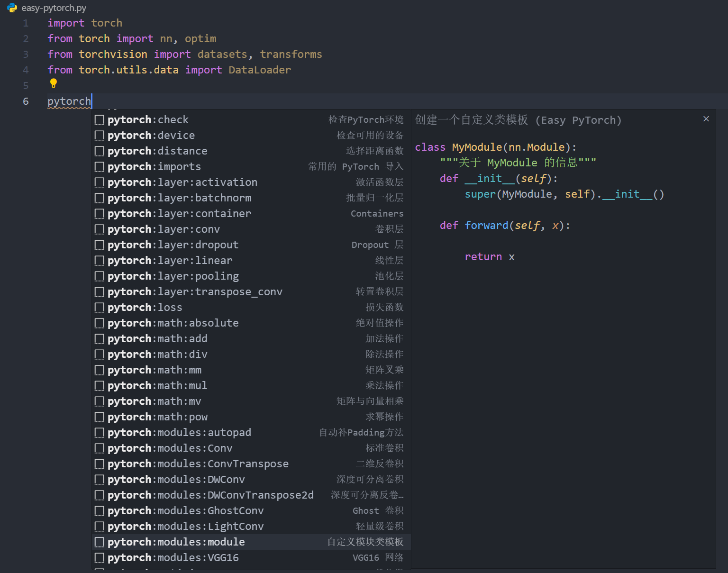Click the snippet icon beside pytorch:layer:batchnorm
Screen dimensions: 728x573
100,198
